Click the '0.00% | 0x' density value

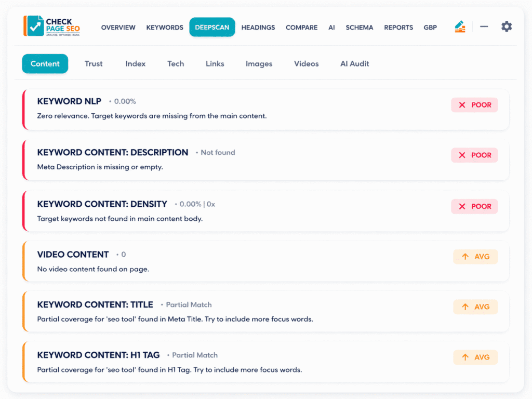pos(197,204)
